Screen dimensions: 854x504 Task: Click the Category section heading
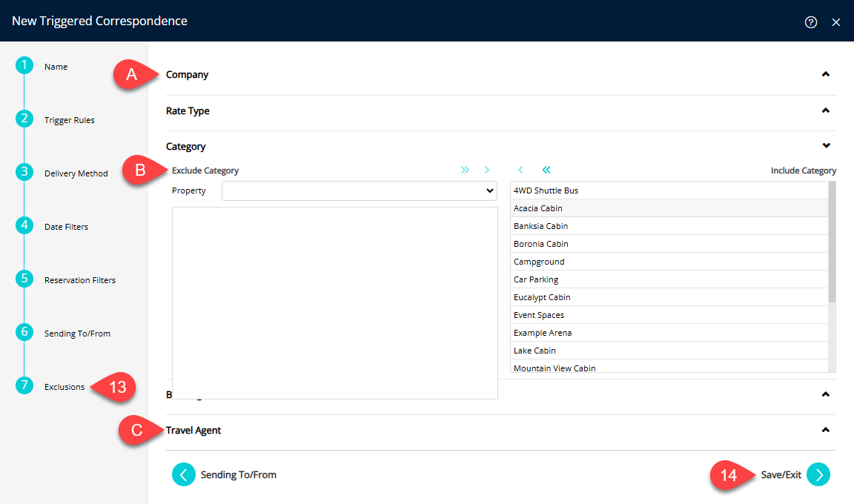pos(186,147)
